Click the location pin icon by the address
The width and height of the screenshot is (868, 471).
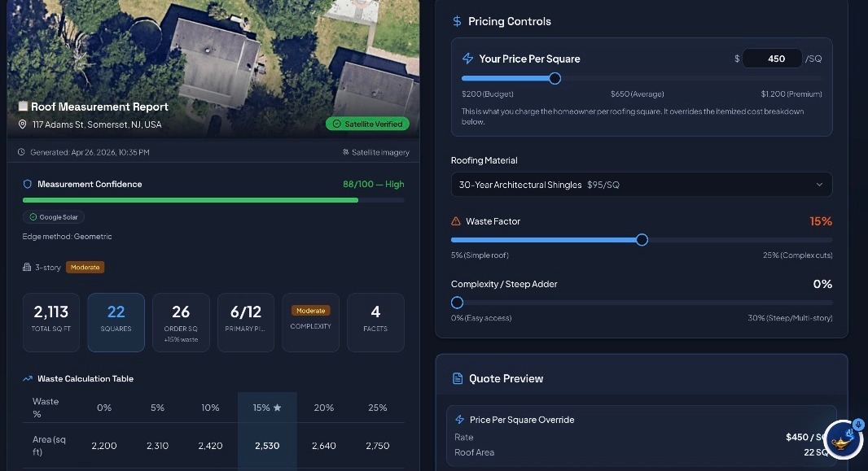(x=22, y=124)
